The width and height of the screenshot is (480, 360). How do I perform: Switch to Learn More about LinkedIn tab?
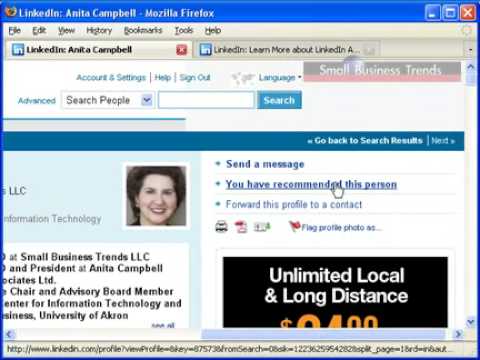(x=288, y=50)
